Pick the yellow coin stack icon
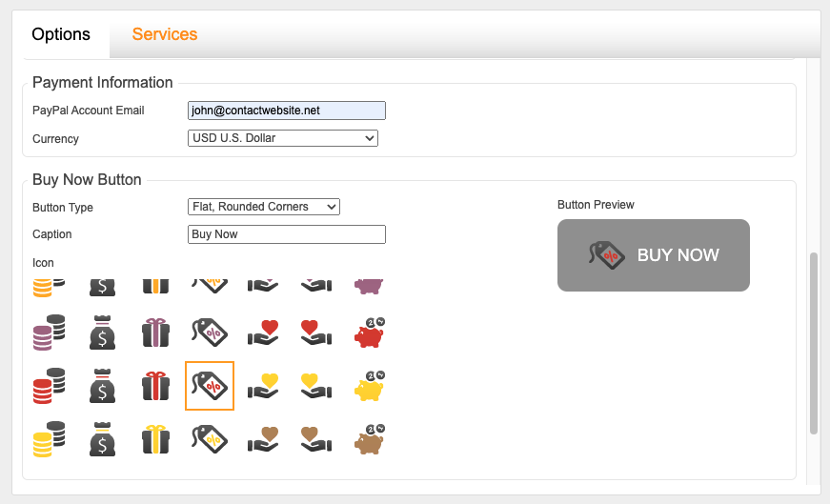 click(x=49, y=437)
